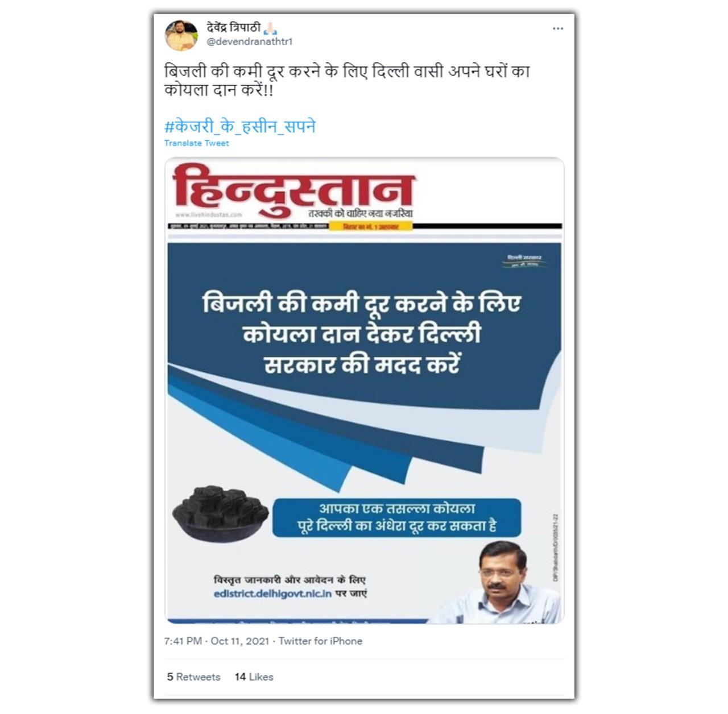Screen dimensions: 728x714
Task: Open the 7:41 PM · Oct 11, 2021 timestamp
Action: pyautogui.click(x=217, y=641)
